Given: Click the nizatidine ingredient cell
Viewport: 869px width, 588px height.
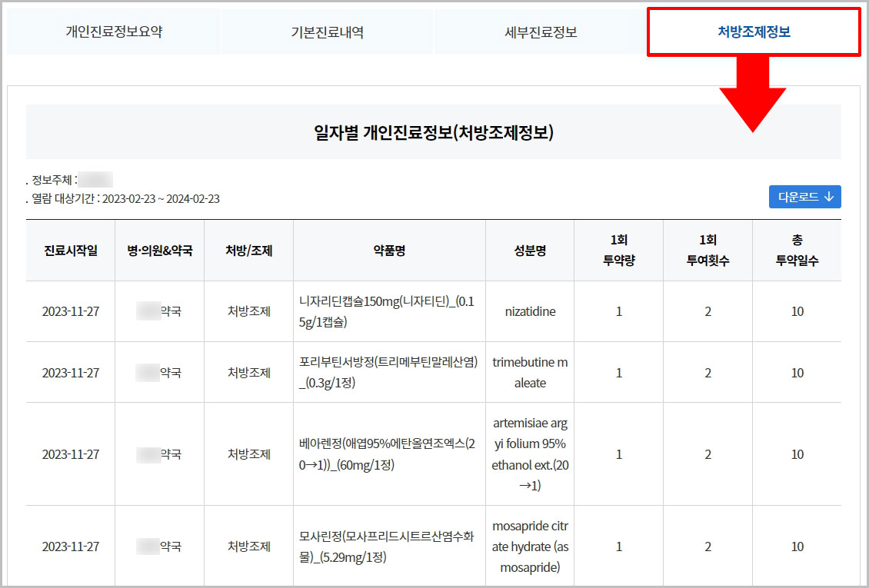Looking at the screenshot, I should pos(529,311).
